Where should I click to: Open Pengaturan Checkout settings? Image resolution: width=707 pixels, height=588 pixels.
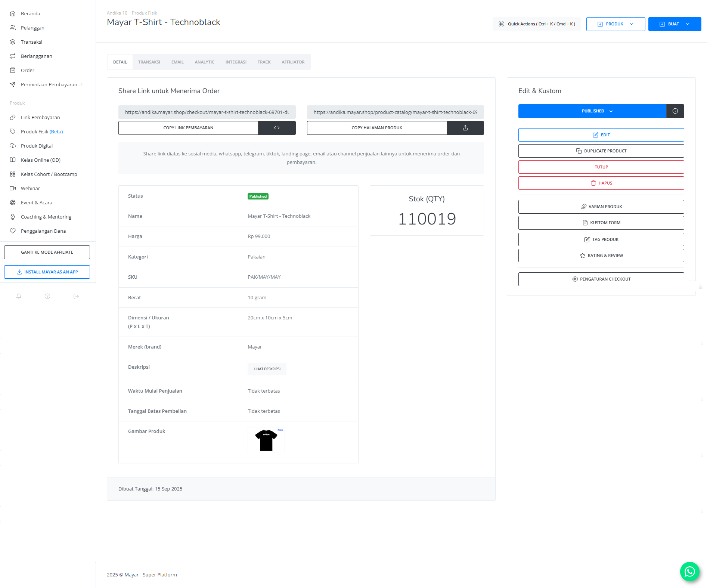[x=601, y=279]
